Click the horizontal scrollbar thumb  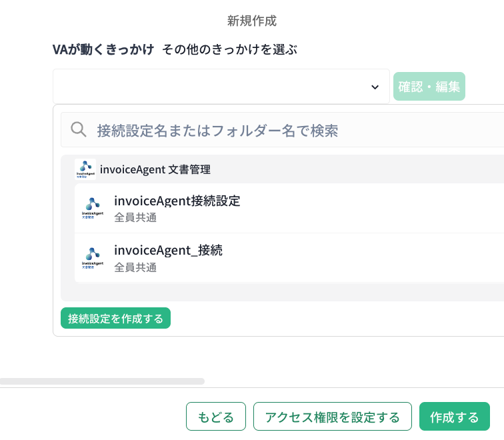point(102,381)
